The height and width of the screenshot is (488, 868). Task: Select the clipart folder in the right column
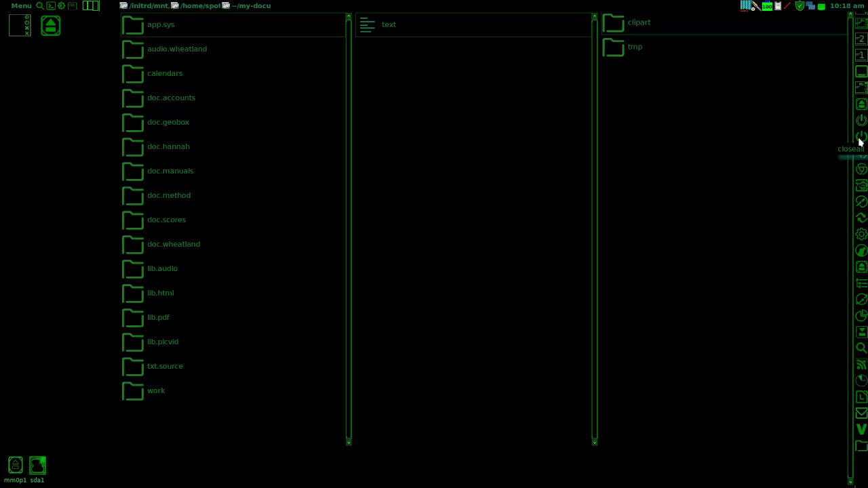[x=638, y=22]
